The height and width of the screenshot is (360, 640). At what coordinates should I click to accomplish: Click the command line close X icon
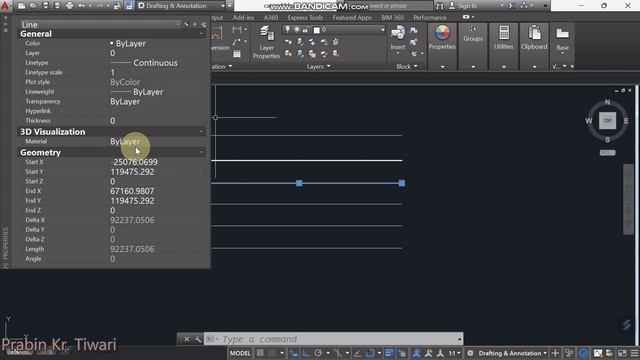[x=187, y=339]
